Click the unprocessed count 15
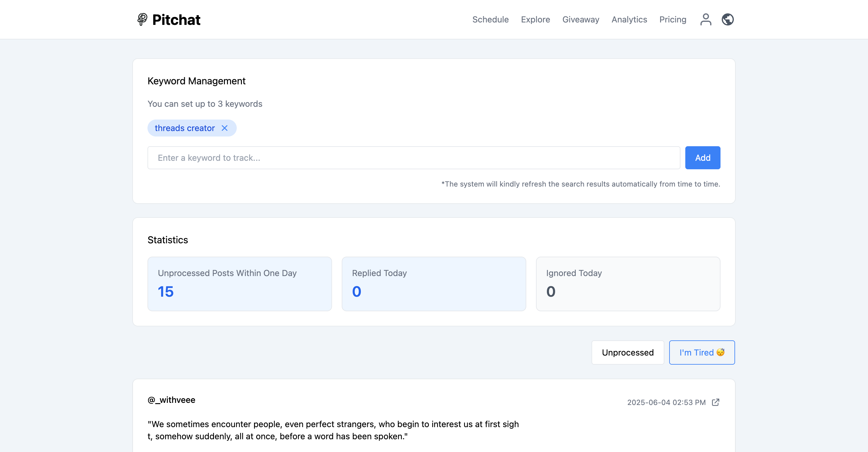The height and width of the screenshot is (452, 868). pyautogui.click(x=165, y=291)
